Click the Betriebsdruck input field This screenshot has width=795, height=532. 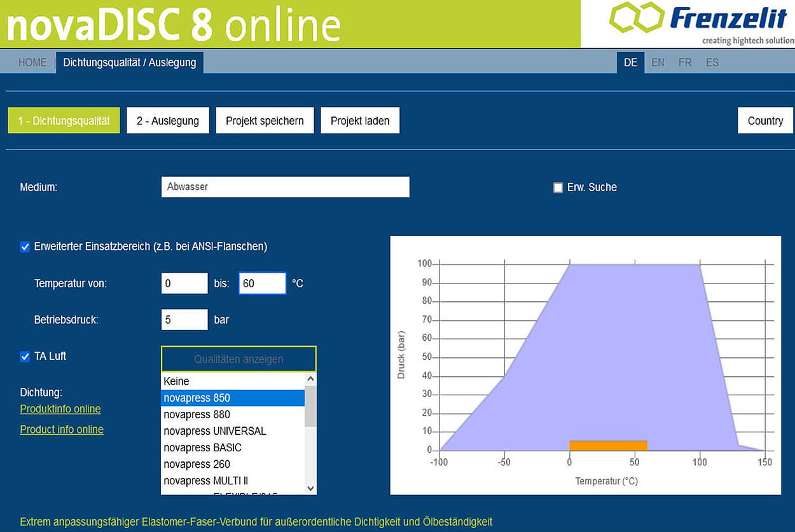click(x=184, y=320)
